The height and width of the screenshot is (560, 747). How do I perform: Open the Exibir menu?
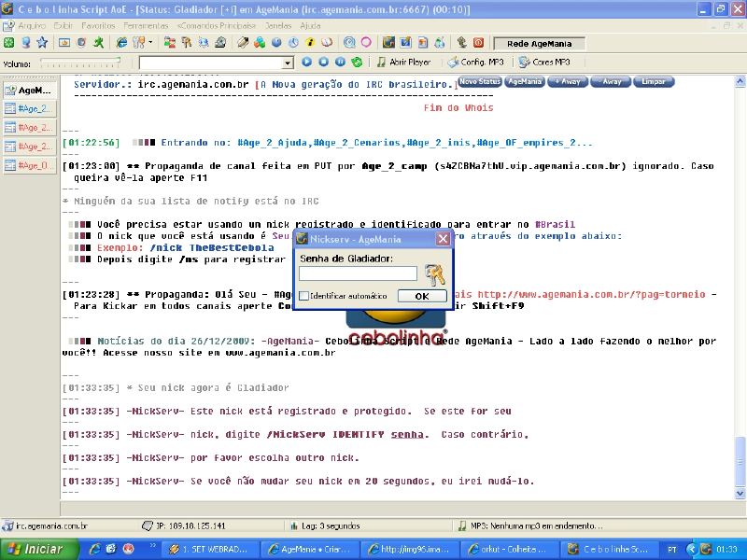coord(63,26)
